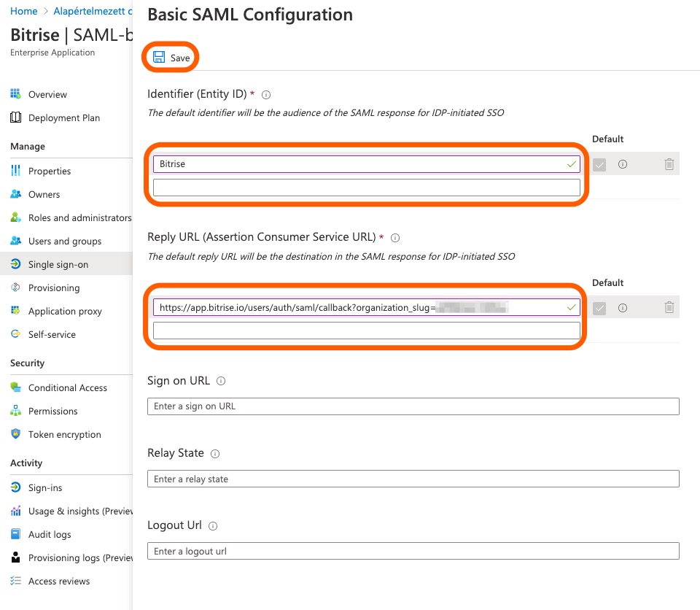
Task: Click info icon next to Relay State
Action: [215, 454]
